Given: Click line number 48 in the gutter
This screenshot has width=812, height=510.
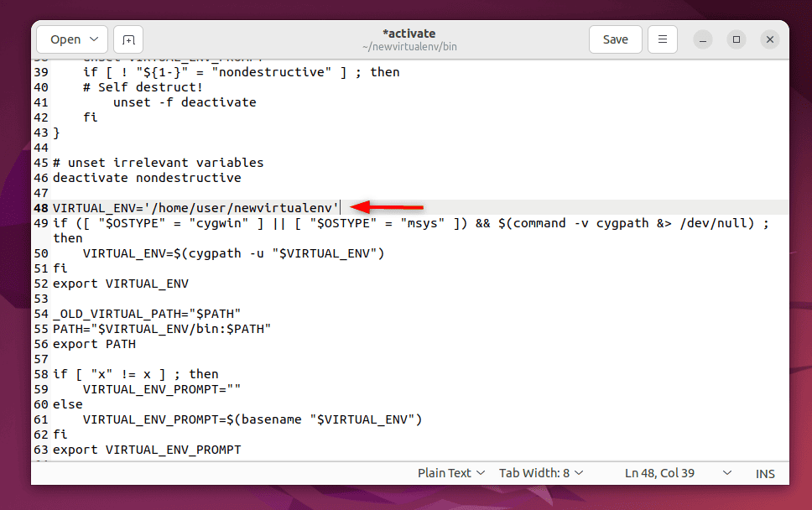Looking at the screenshot, I should click(x=41, y=208).
